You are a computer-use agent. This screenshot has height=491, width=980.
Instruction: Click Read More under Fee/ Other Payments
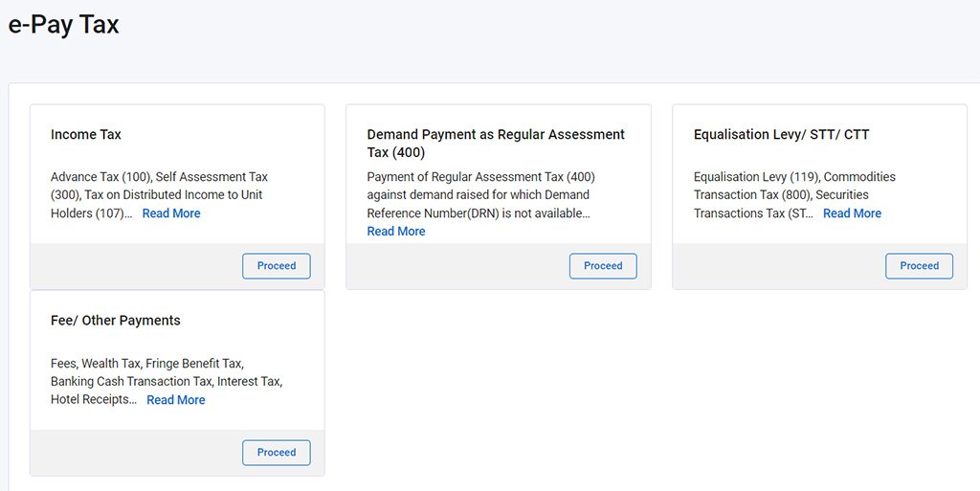(176, 400)
